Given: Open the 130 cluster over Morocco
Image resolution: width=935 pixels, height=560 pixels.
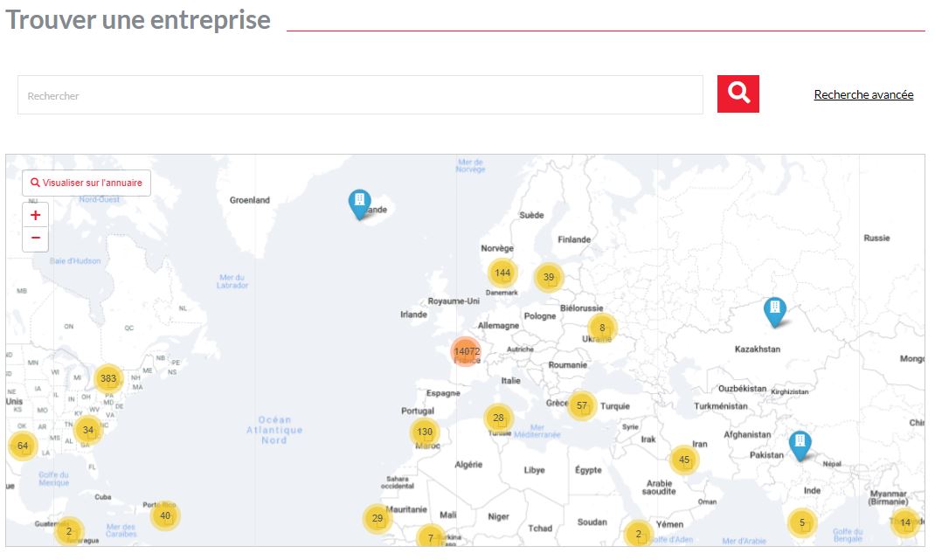Looking at the screenshot, I should click(x=425, y=432).
